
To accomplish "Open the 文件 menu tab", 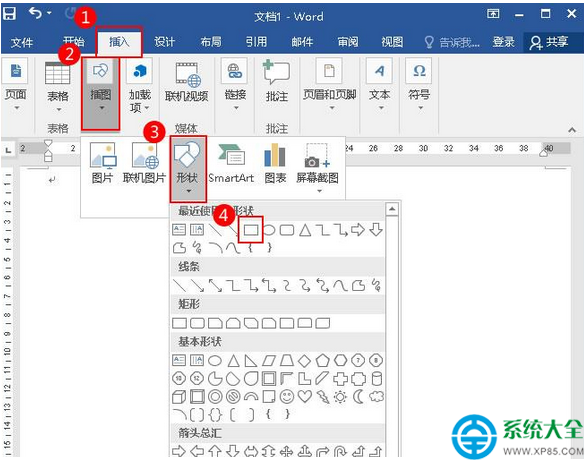I will pyautogui.click(x=22, y=42).
